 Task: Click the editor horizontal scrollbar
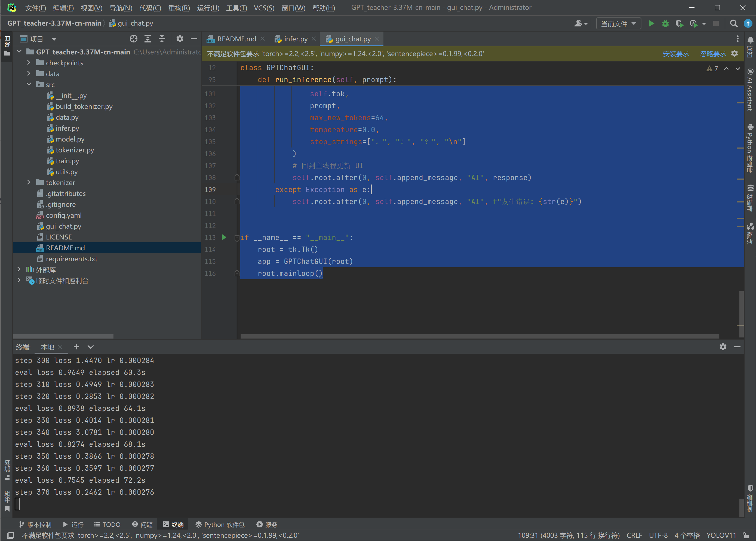(480, 336)
